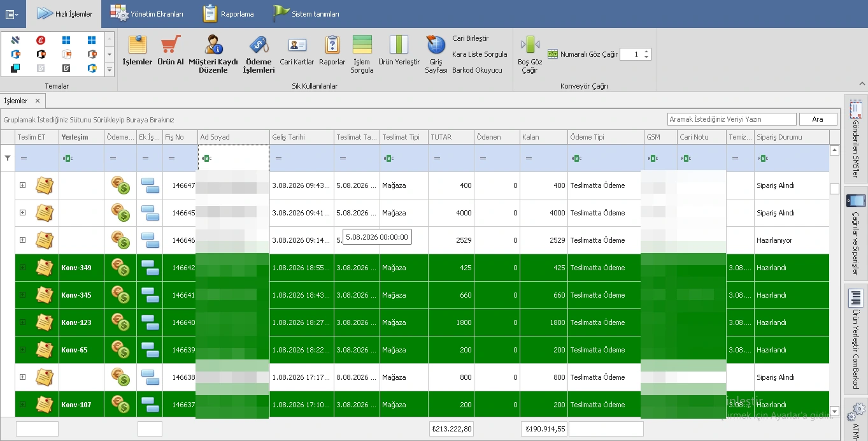
Task: Click payment coin icon in row 146645
Action: click(120, 213)
